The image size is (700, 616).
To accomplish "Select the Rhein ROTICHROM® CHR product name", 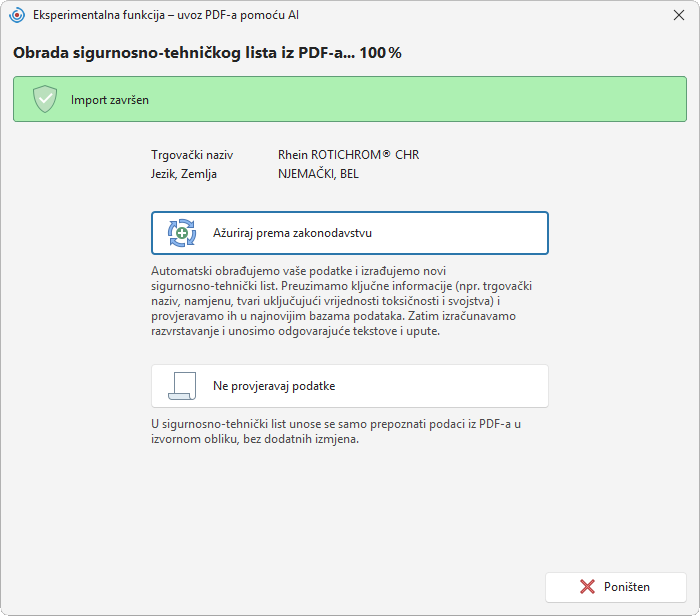I will [349, 155].
